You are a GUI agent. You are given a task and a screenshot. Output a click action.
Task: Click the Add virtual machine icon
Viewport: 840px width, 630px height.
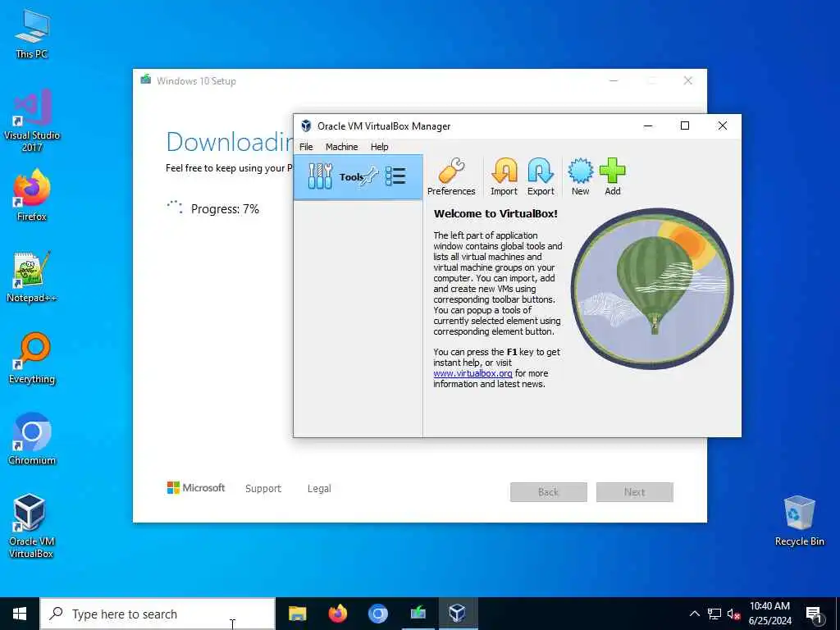pos(612,177)
